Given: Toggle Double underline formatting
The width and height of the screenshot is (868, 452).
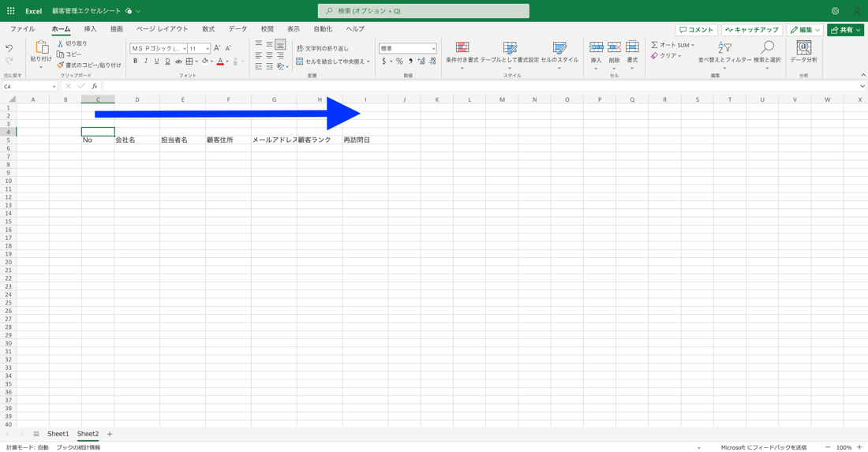Looking at the screenshot, I should [168, 61].
